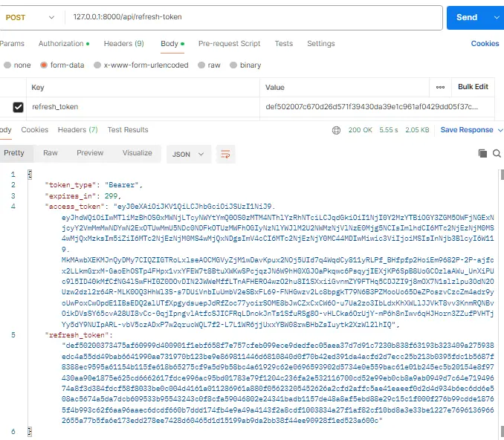Click line number 5 in the gutter
This screenshot has height=440, width=504.
pyautogui.click(x=13, y=335)
